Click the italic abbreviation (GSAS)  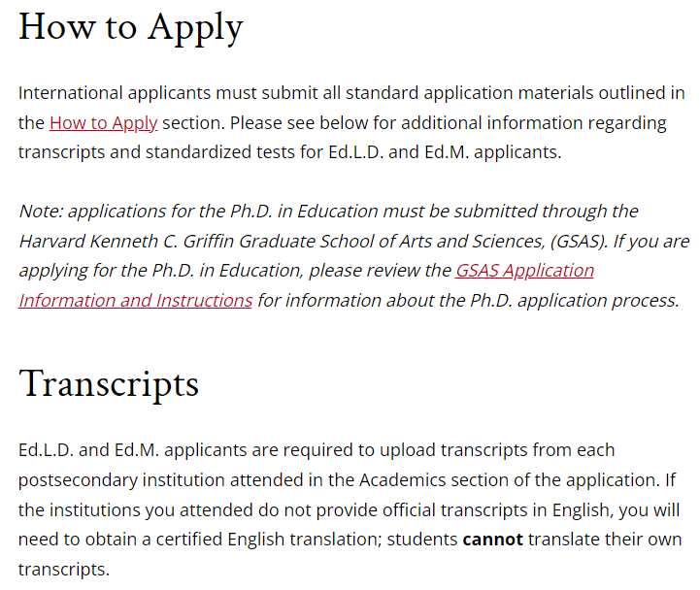coord(579,242)
